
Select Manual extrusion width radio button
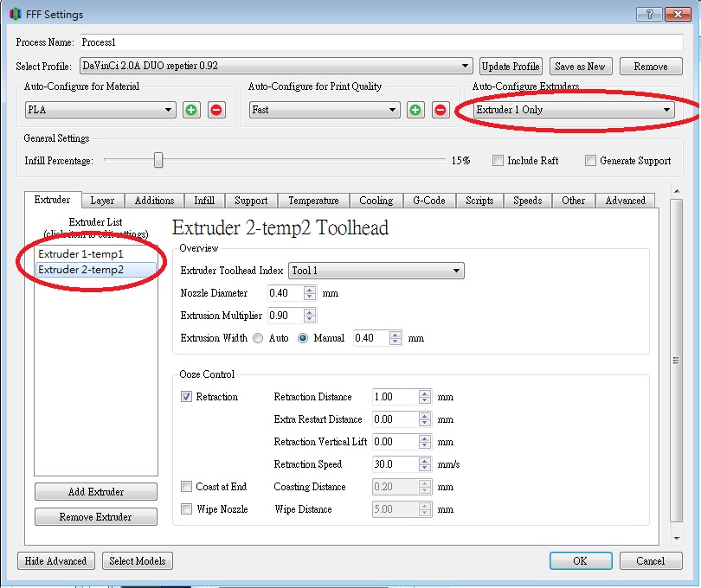303,338
